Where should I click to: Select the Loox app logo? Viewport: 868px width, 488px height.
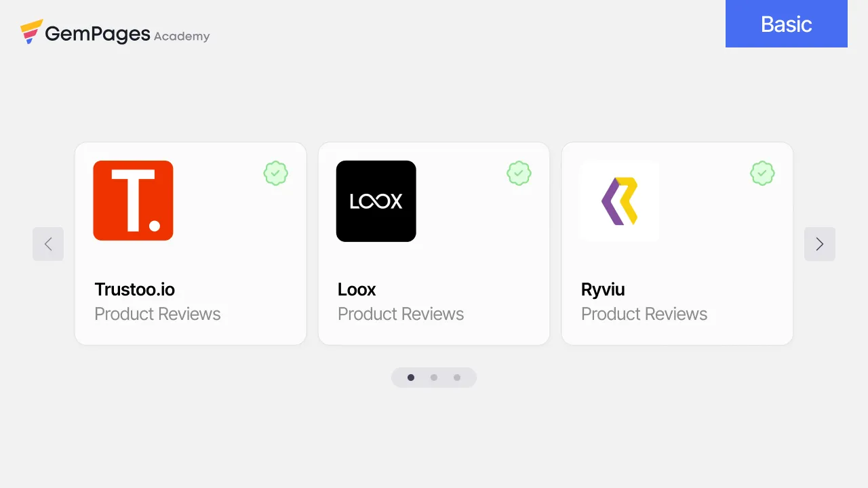coord(376,201)
